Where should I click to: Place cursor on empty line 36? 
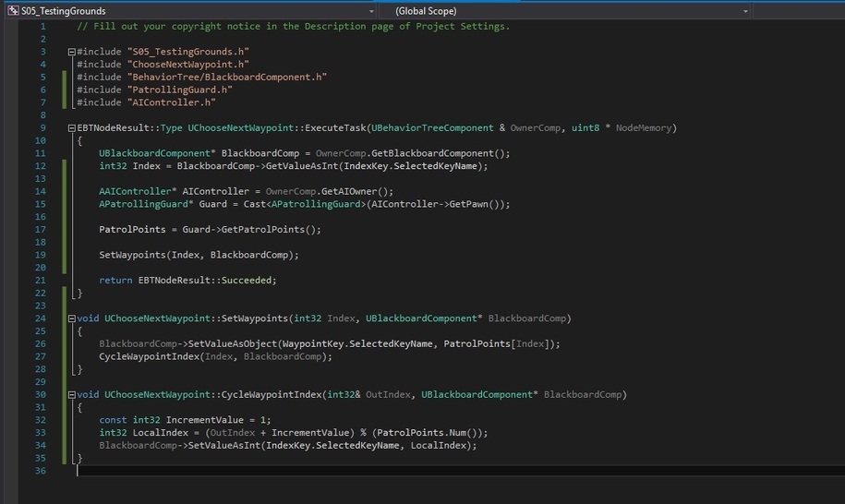[277, 470]
